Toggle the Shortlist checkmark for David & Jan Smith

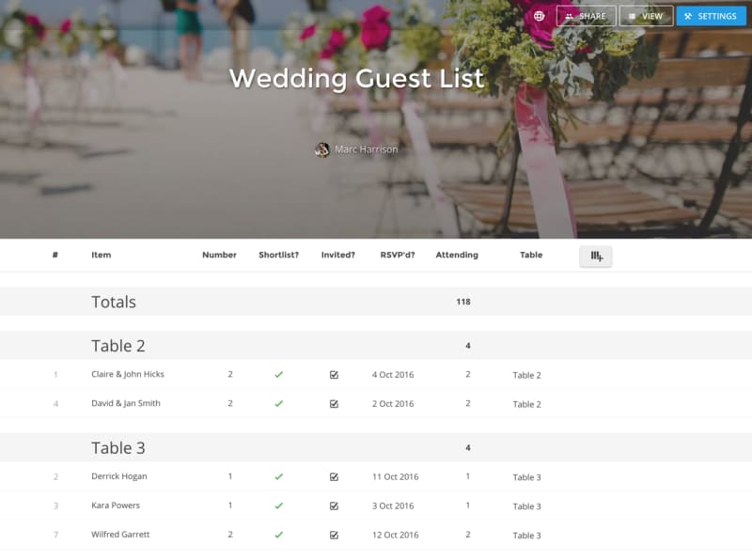(278, 404)
